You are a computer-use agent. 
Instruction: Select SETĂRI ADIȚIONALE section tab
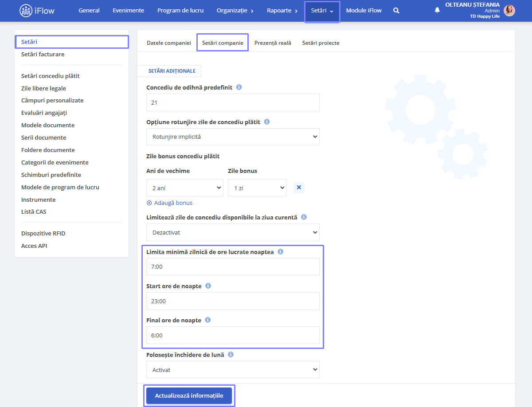click(x=172, y=71)
